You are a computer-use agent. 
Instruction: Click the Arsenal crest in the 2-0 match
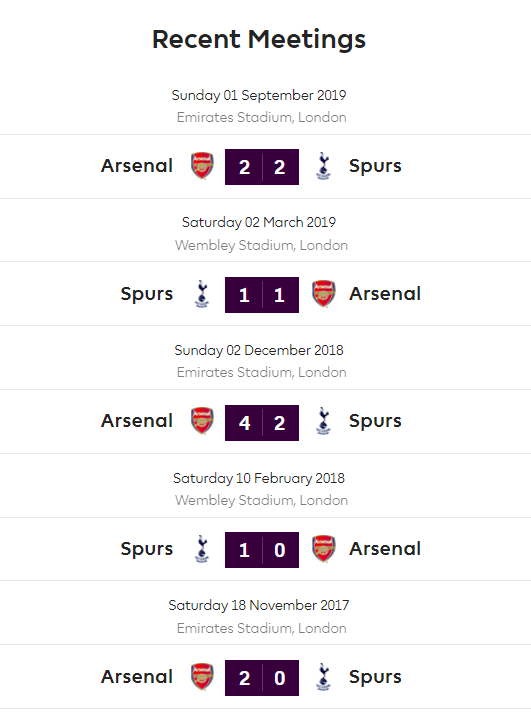tap(202, 676)
